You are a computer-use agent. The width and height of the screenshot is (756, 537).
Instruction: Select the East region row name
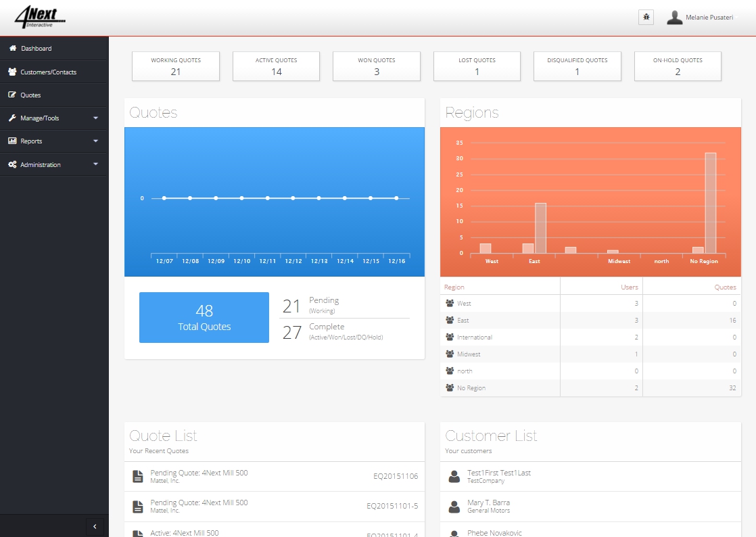(463, 320)
